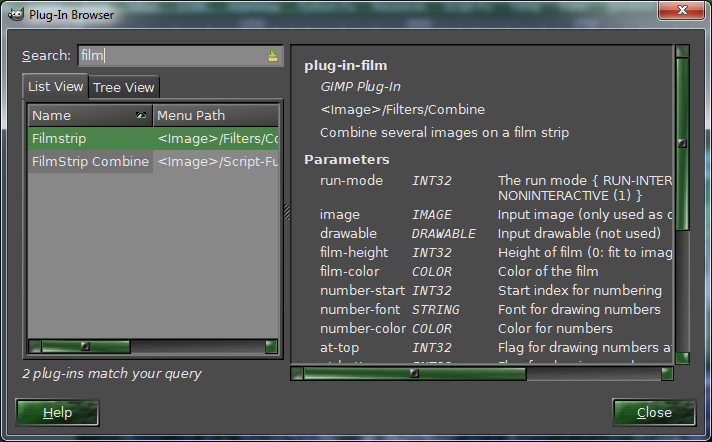712x442 pixels.
Task: Click the pane divider handle between list and details
Action: (x=287, y=212)
